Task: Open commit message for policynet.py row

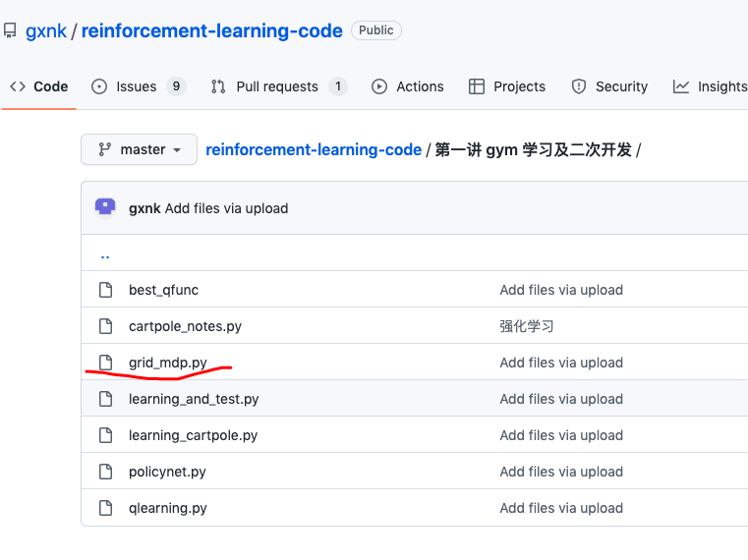Action: point(561,472)
